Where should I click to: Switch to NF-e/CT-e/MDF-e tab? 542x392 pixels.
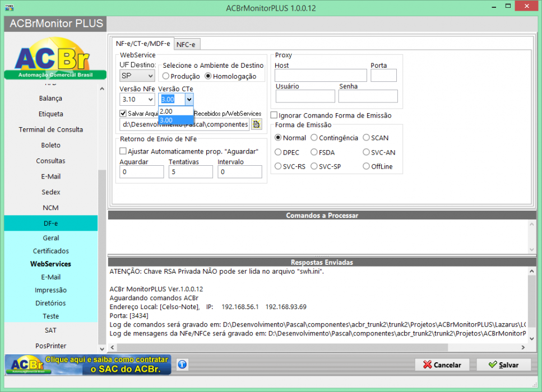click(143, 44)
